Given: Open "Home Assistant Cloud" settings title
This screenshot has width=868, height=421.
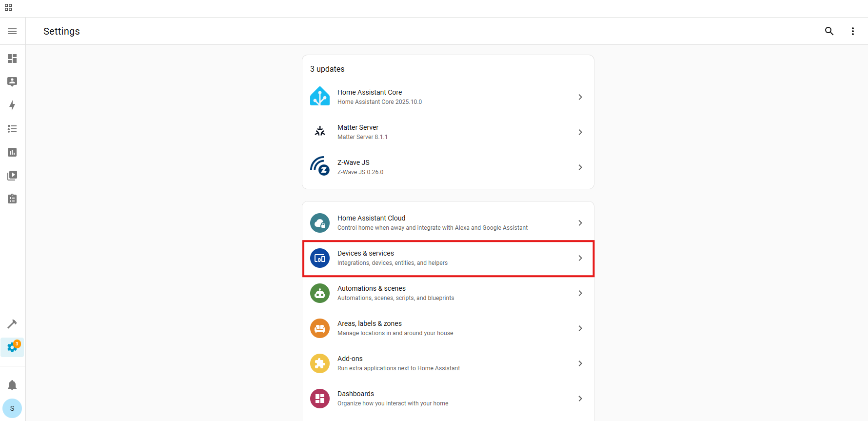Looking at the screenshot, I should click(372, 218).
